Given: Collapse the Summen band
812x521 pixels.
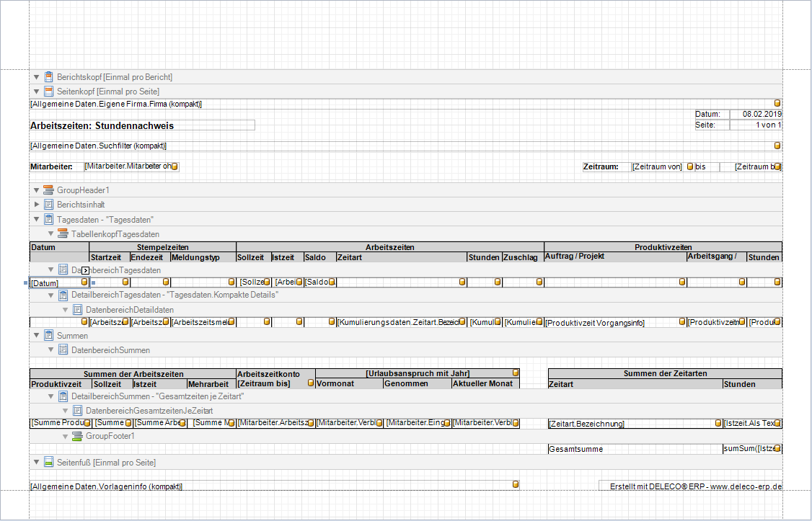Looking at the screenshot, I should (37, 336).
